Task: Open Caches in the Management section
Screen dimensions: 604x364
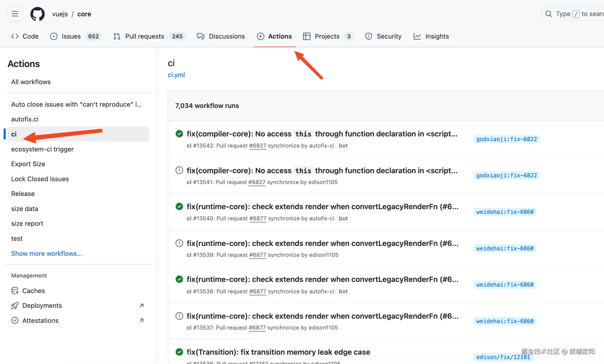Action: click(33, 291)
